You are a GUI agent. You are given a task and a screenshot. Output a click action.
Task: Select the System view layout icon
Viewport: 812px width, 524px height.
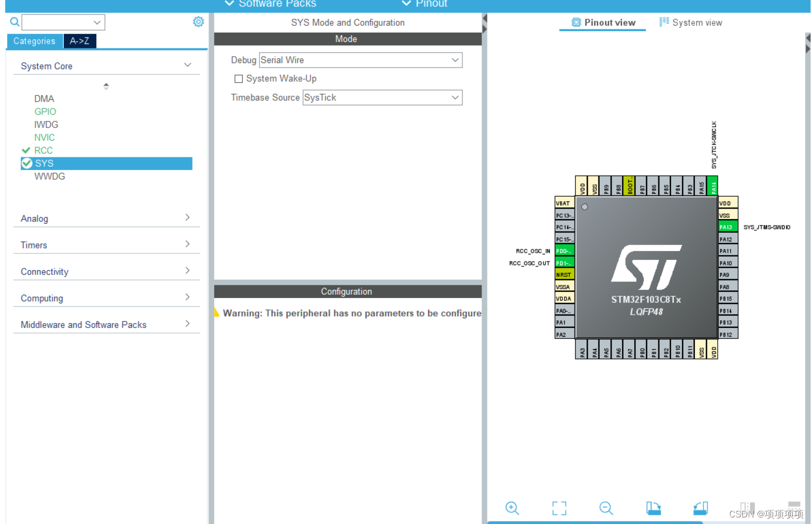(664, 22)
